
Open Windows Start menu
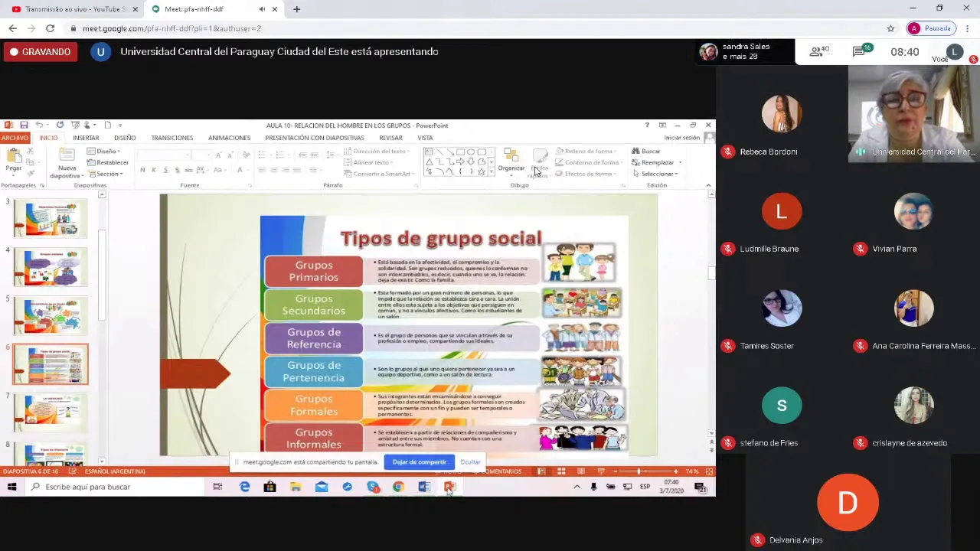pos(12,487)
